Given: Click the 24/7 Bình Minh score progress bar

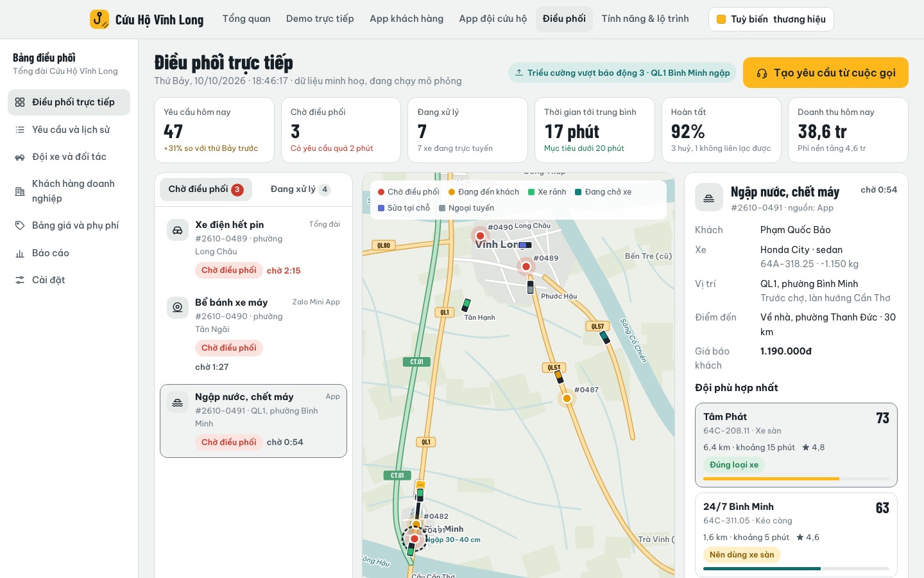Looking at the screenshot, I should tap(796, 569).
